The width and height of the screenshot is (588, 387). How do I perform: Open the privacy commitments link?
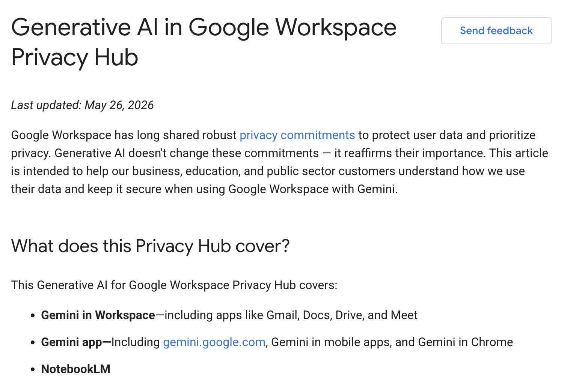[x=297, y=135]
